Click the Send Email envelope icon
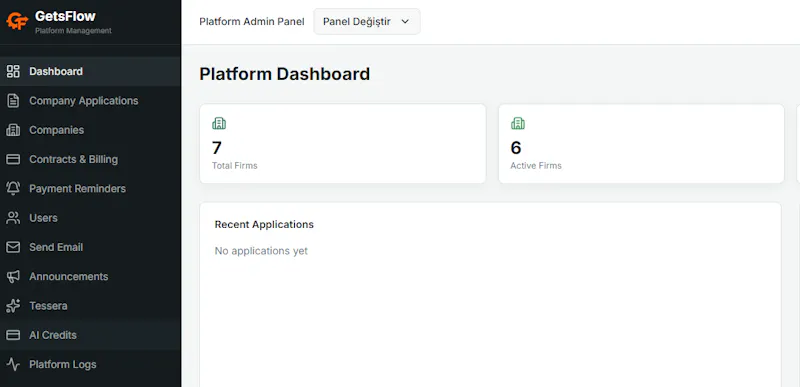 click(x=13, y=247)
